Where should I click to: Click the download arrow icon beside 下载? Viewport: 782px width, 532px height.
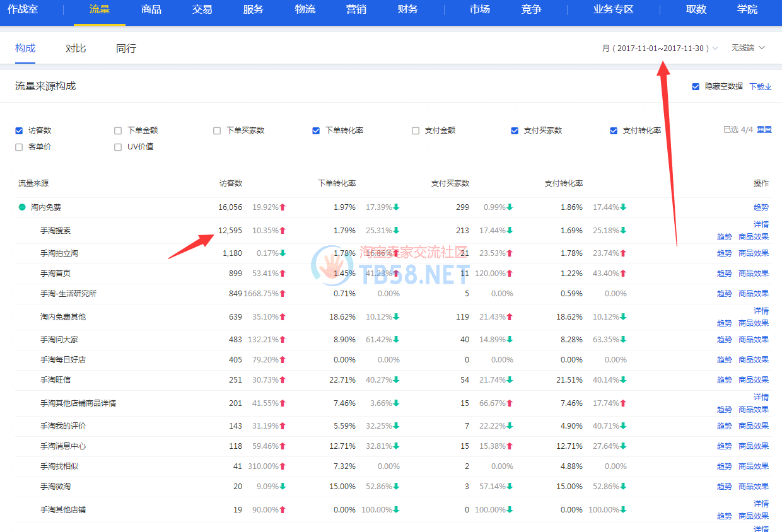click(x=768, y=86)
